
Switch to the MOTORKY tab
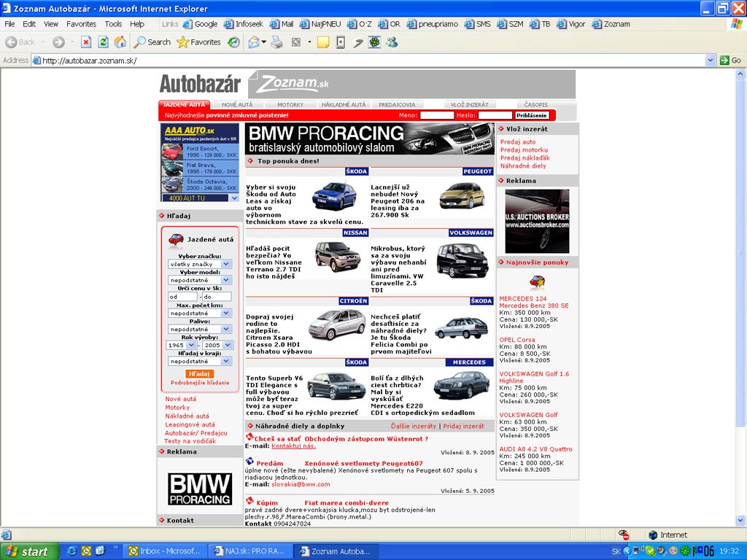tap(290, 105)
